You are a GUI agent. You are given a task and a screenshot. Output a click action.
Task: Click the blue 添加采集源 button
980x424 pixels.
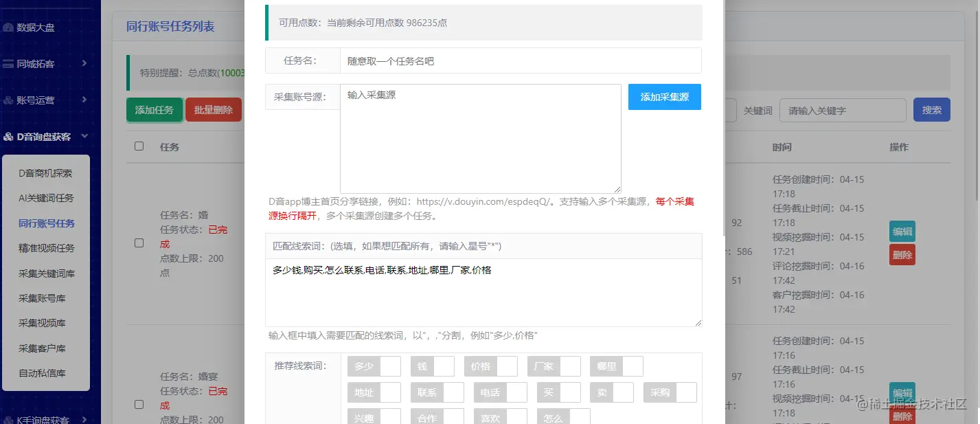(665, 97)
